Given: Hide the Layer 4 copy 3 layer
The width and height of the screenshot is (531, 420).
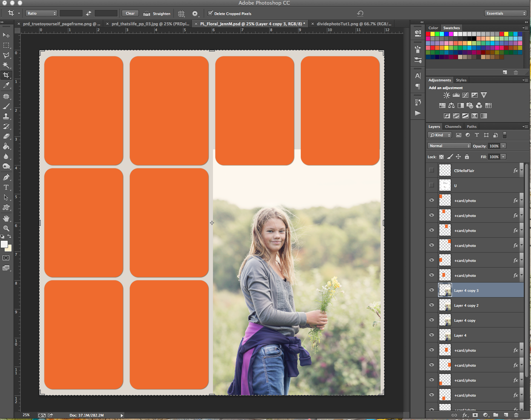Looking at the screenshot, I should click(432, 290).
